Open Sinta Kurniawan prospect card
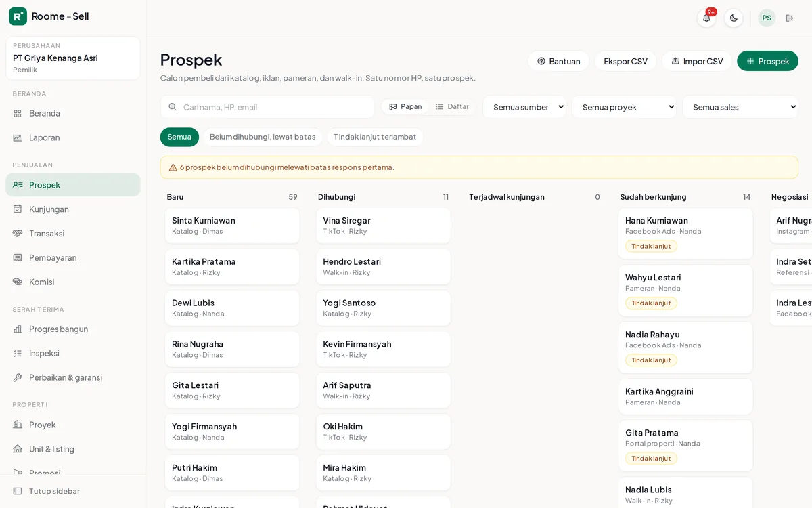The image size is (812, 508). click(x=232, y=226)
